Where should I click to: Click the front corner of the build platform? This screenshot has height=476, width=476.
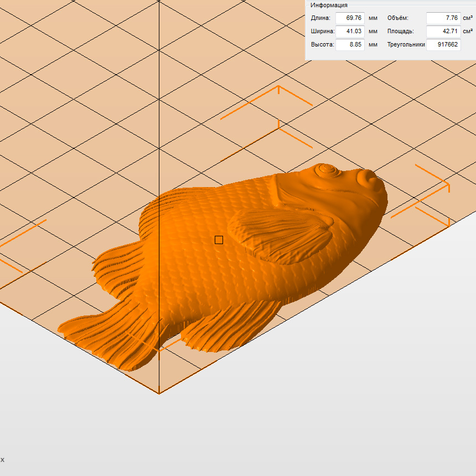(x=159, y=393)
